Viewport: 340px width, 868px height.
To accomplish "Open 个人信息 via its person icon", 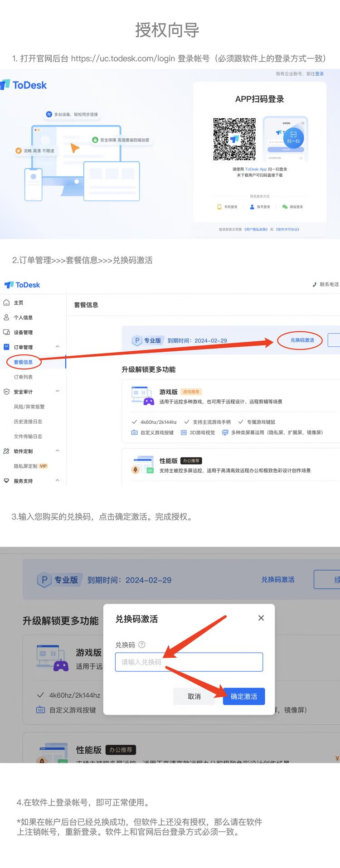I will (7, 317).
